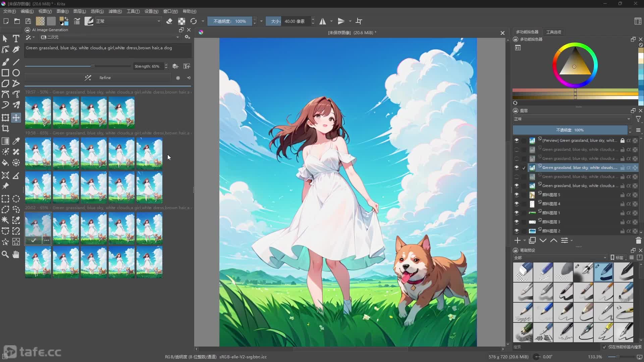Expand the wrap-around mode options arrow

tap(350, 21)
